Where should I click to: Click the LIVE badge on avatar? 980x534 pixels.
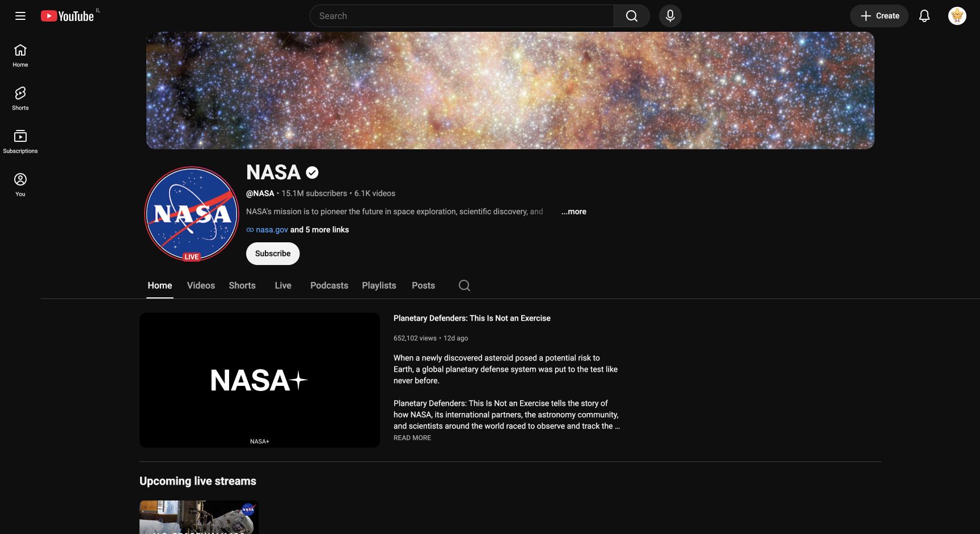coord(192,257)
